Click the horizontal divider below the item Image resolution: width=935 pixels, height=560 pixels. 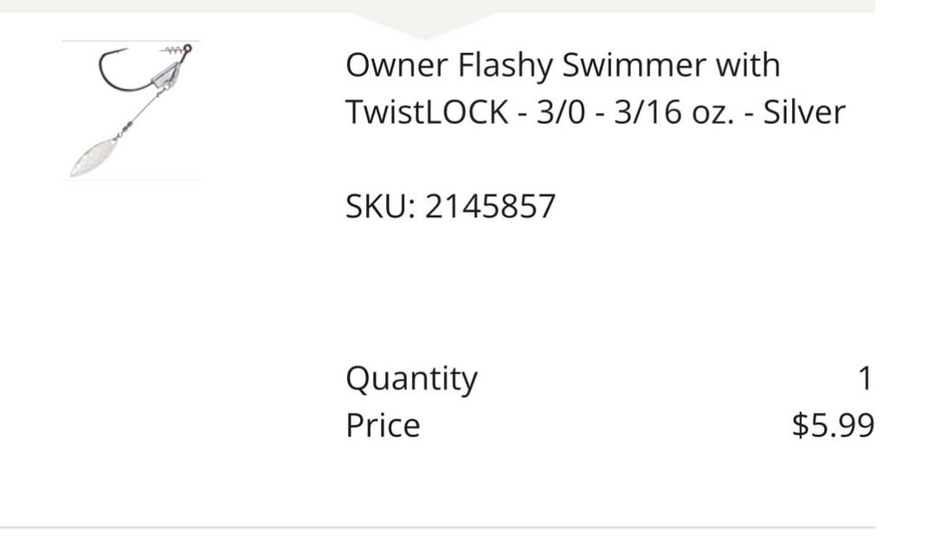(x=437, y=526)
